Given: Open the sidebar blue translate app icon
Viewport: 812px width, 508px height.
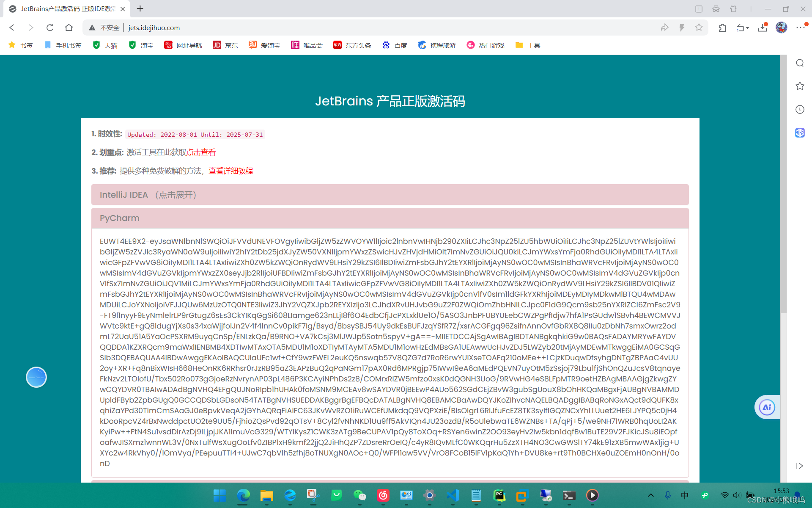Looking at the screenshot, I should (x=800, y=133).
